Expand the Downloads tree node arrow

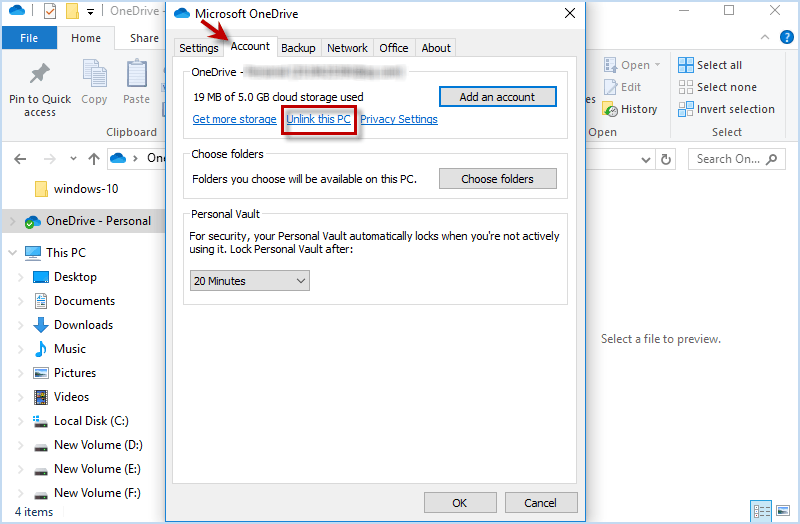tap(20, 325)
